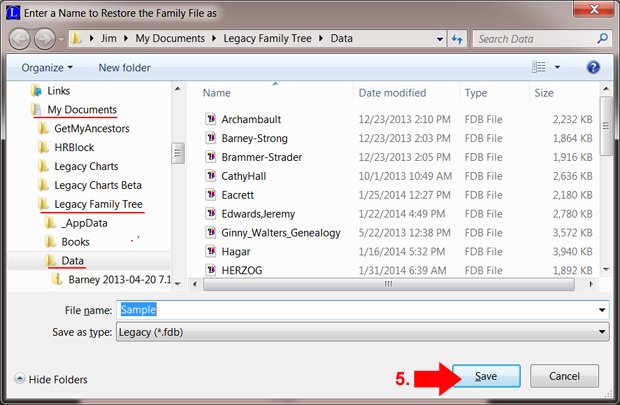Click the Jim breadcrumb segment
This screenshot has width=620, height=405.
pyautogui.click(x=108, y=38)
